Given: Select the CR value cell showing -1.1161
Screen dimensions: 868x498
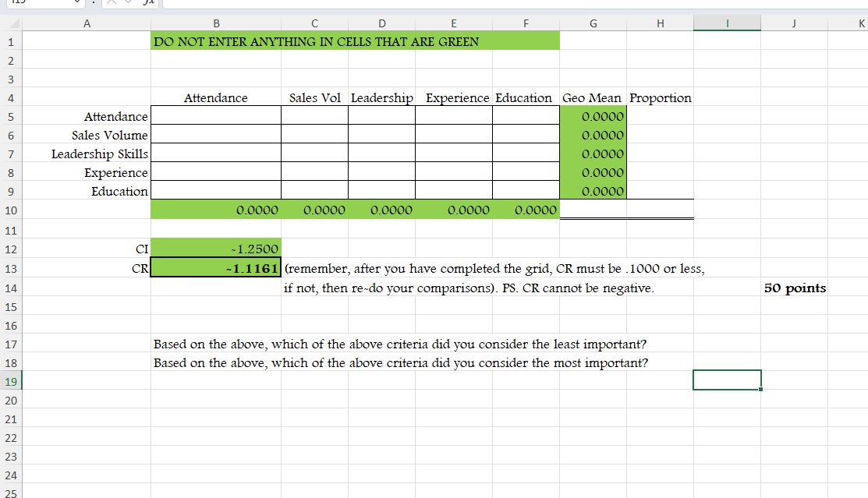Looking at the screenshot, I should point(216,267).
